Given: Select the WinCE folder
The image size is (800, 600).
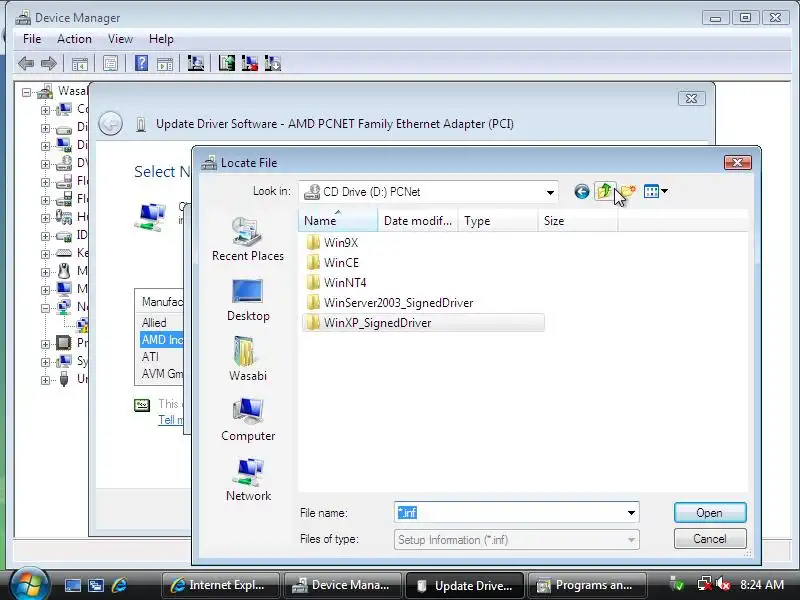Looking at the screenshot, I should (x=333, y=262).
